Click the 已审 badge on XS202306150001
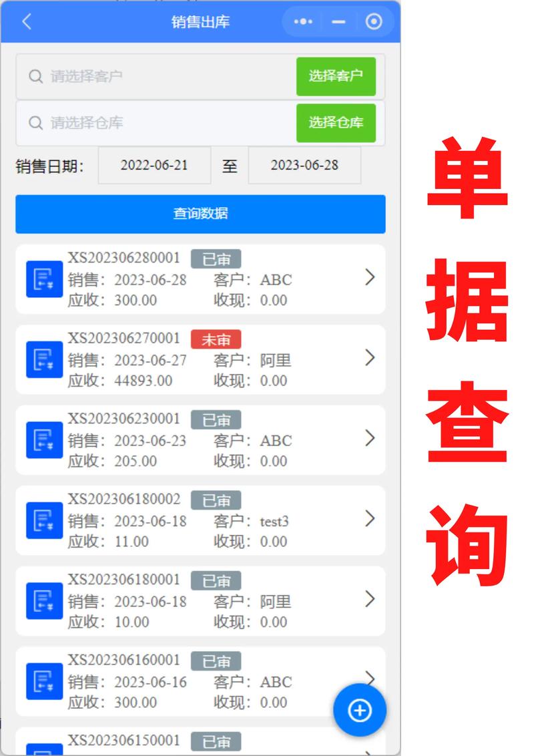Screen dimensions: 534x756 click(x=216, y=741)
